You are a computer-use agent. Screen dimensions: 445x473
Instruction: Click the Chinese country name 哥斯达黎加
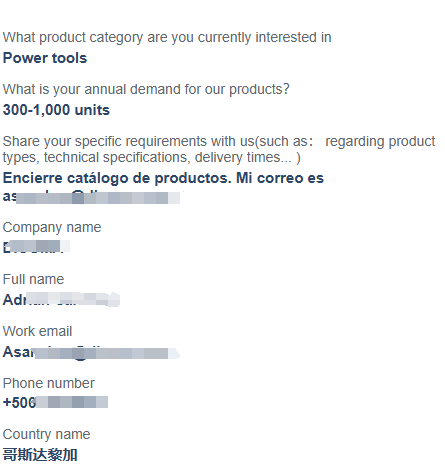point(40,455)
